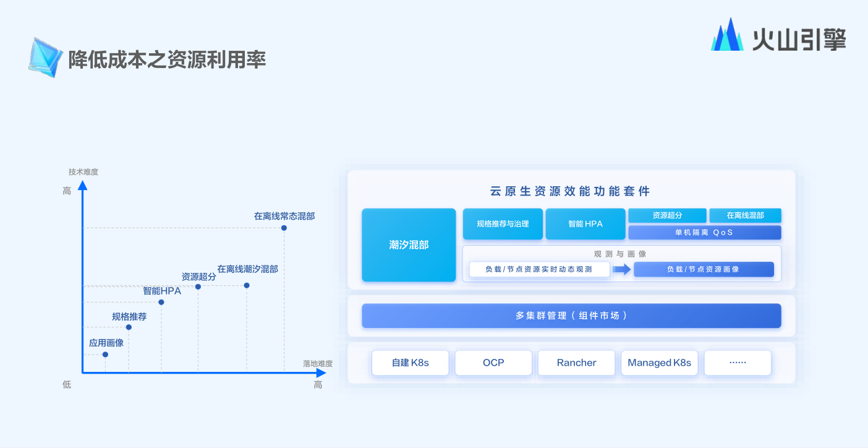Select the 潮汐混部 block

coord(409,245)
